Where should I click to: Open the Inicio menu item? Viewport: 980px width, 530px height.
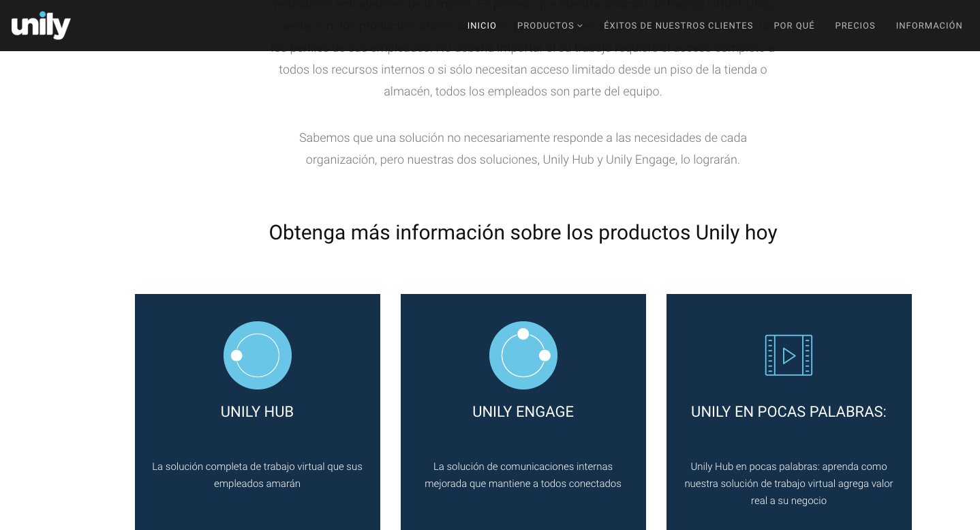tap(482, 26)
